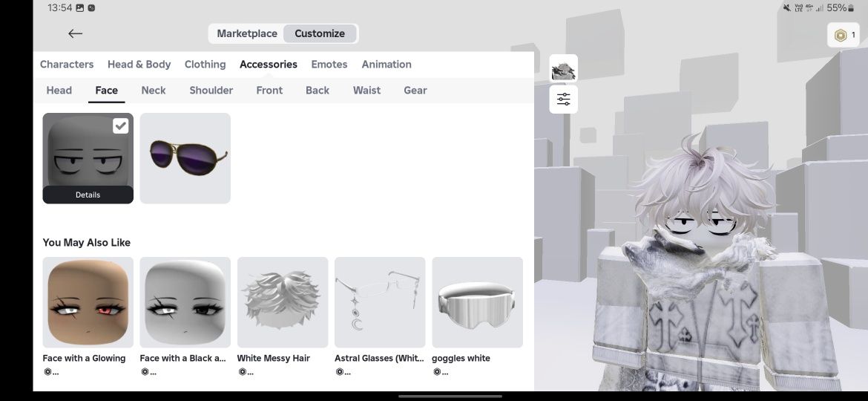
Task: Tap the gallery notification icon in status bar
Action: 79,7
